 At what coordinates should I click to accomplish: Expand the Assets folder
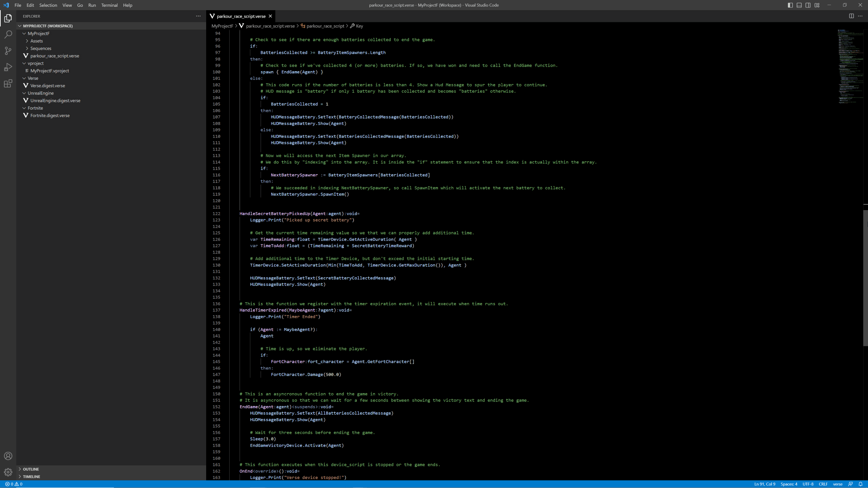click(x=36, y=41)
